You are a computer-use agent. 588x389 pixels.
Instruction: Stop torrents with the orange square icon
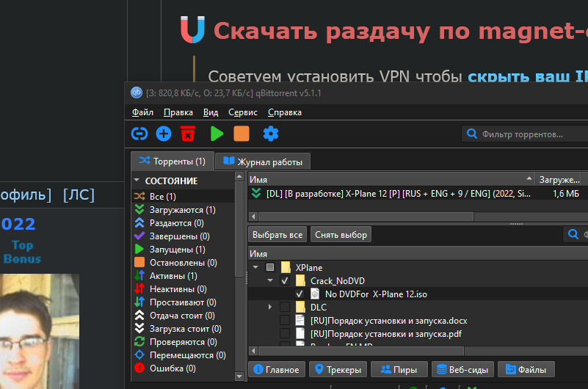pos(241,134)
